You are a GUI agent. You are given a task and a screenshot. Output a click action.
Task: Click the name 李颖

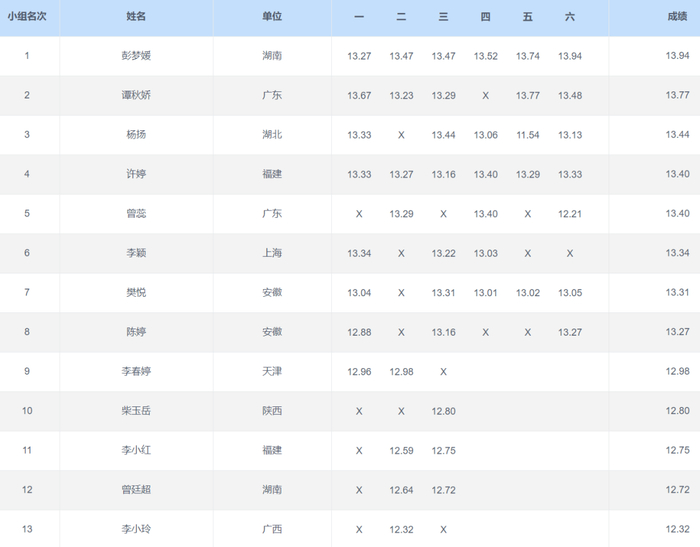click(136, 253)
